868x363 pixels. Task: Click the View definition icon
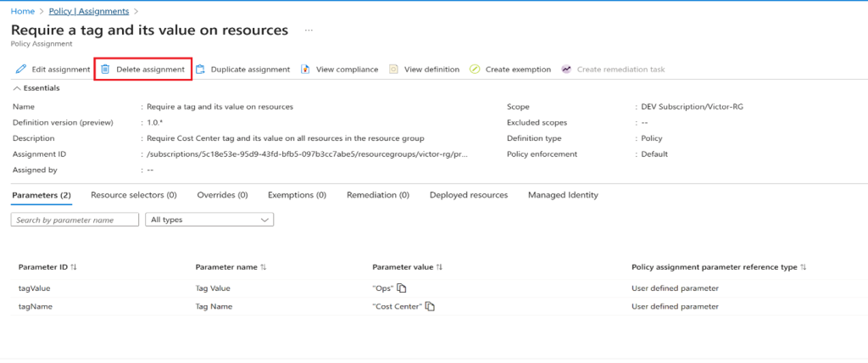pos(393,70)
